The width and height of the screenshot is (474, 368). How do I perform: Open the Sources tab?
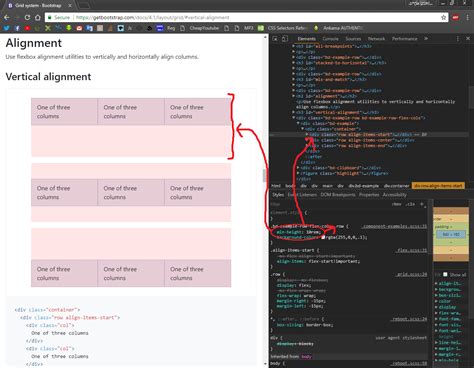(353, 39)
